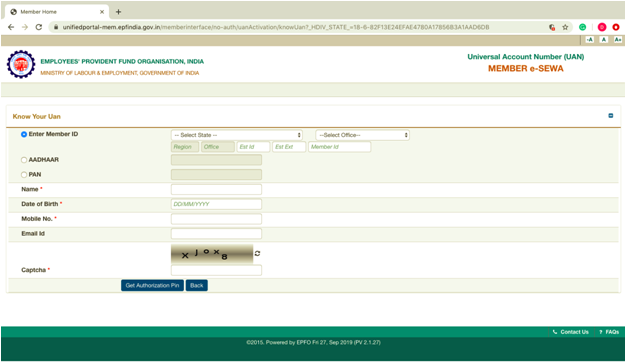This screenshot has height=362, width=625.
Task: Click the green extension icon in toolbar
Action: (x=583, y=27)
